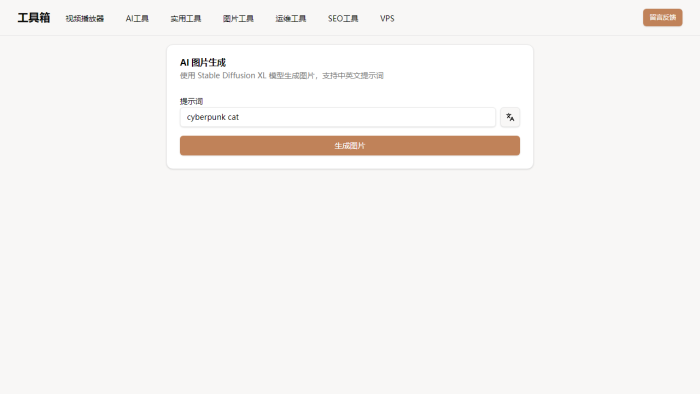This screenshot has height=394, width=700.
Task: Open the 实用工具 menu
Action: [x=186, y=18]
